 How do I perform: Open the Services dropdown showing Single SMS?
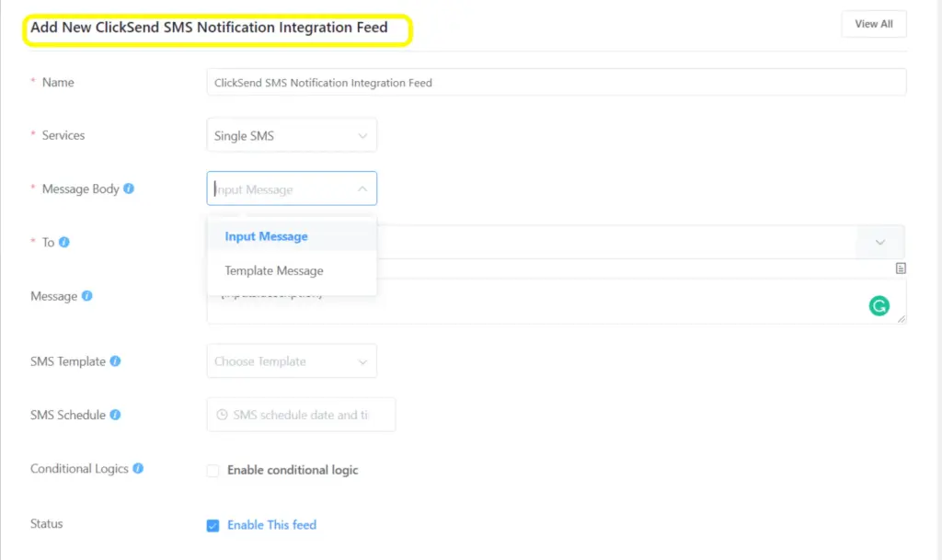click(291, 134)
